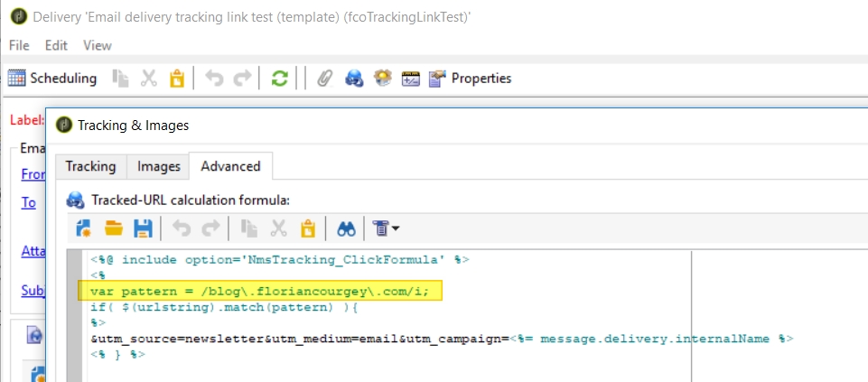The width and height of the screenshot is (868, 382).
Task: Click the Properties toolbar button
Action: (x=470, y=79)
